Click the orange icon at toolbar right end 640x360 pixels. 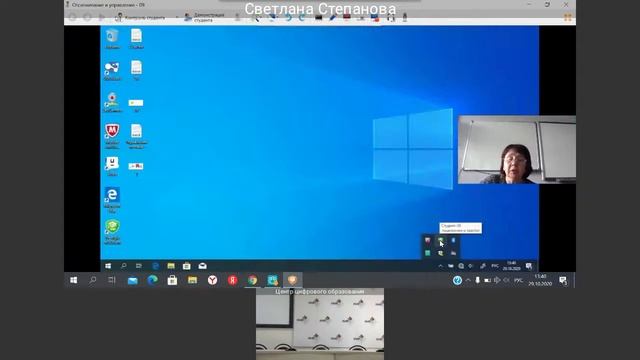point(567,17)
